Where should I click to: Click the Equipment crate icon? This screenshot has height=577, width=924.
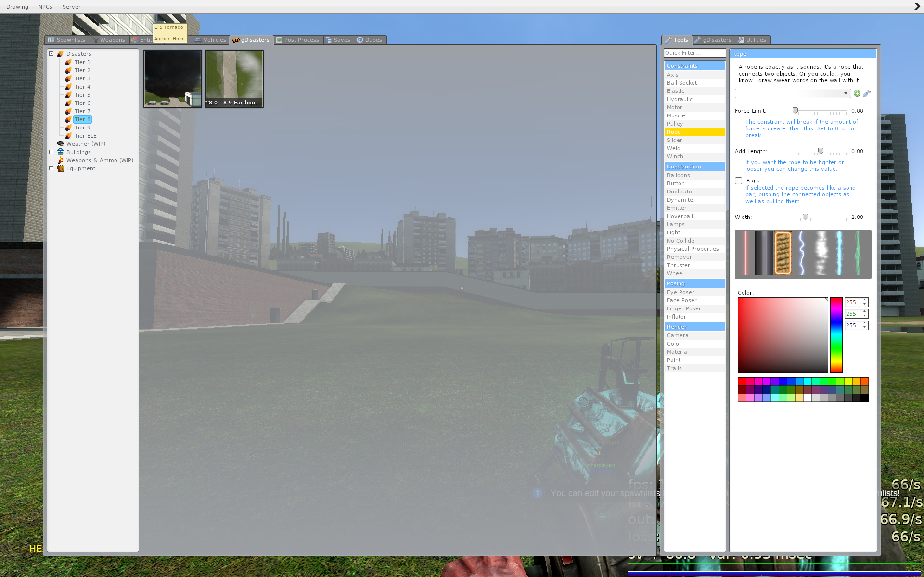61,168
